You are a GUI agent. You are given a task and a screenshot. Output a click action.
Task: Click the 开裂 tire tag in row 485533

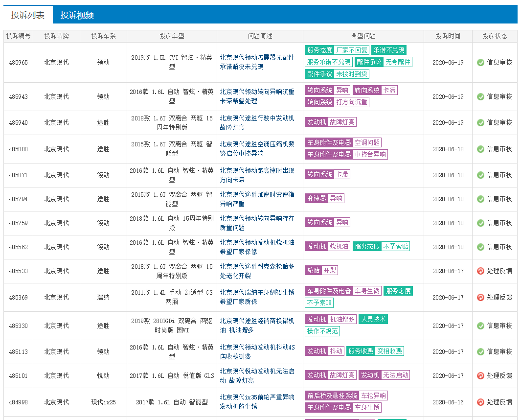click(x=330, y=271)
